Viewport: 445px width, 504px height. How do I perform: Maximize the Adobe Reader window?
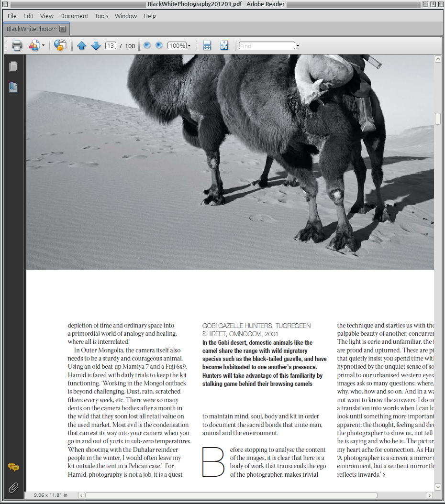tap(433, 4)
